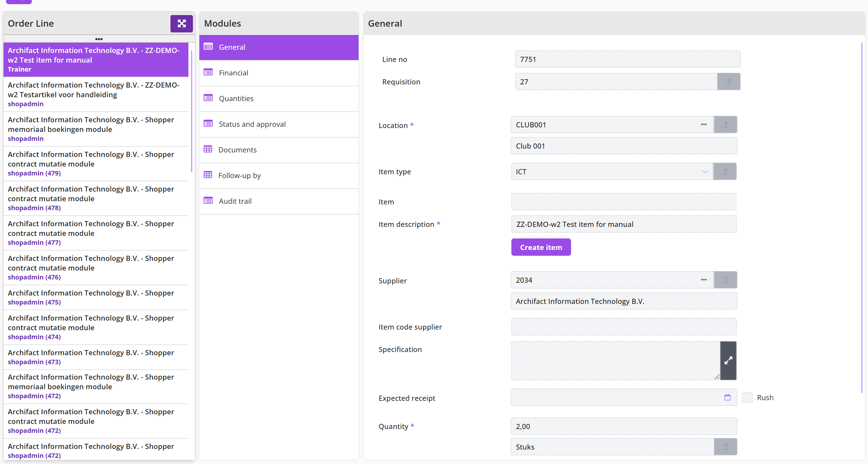
Task: Click the Audit trail module icon
Action: click(x=208, y=201)
